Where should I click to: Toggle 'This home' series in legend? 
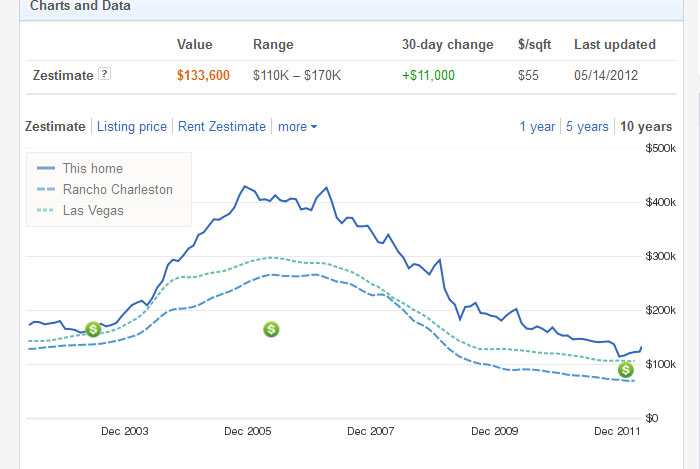92,169
